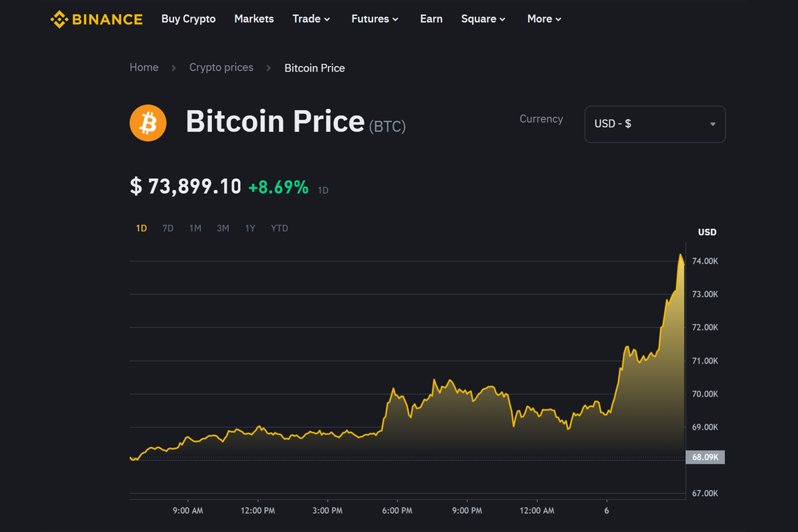Open the Buy Crypto page
Image resolution: width=798 pixels, height=532 pixels.
coord(188,19)
